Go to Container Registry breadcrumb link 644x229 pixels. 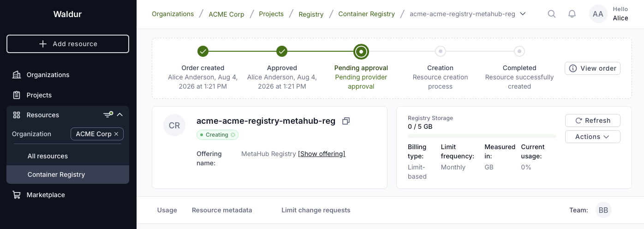(367, 14)
